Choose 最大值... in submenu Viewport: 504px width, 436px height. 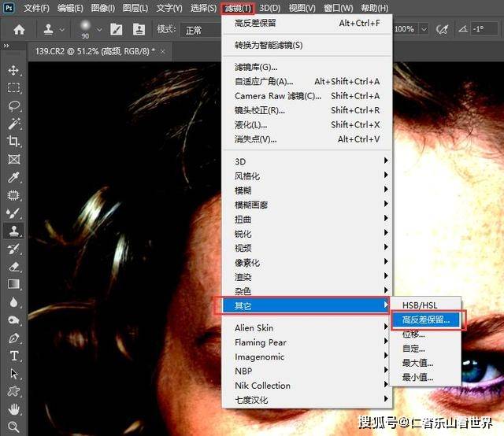point(426,363)
